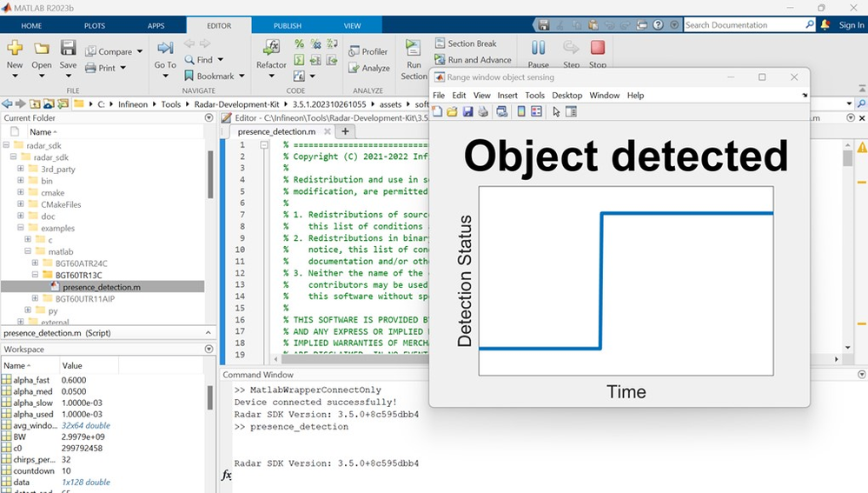Add a new editor tab
The height and width of the screenshot is (493, 868).
tap(345, 131)
